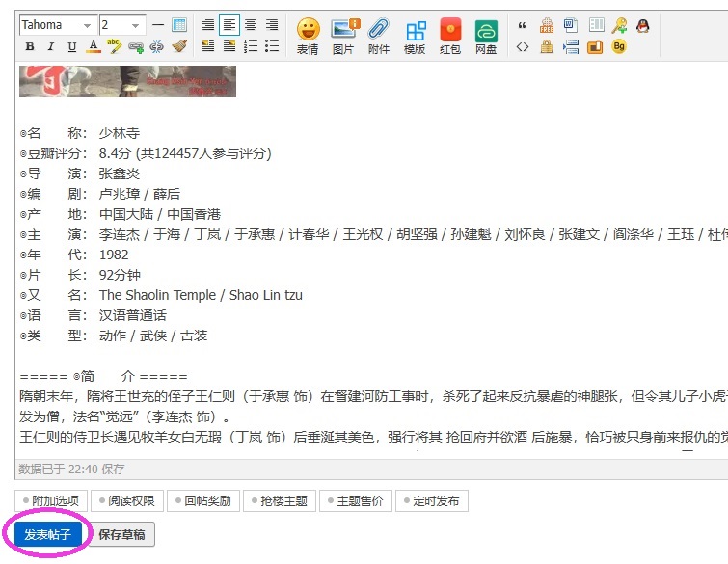728x564 pixels.
Task: Expand the 附加选项 options section
Action: (x=51, y=501)
